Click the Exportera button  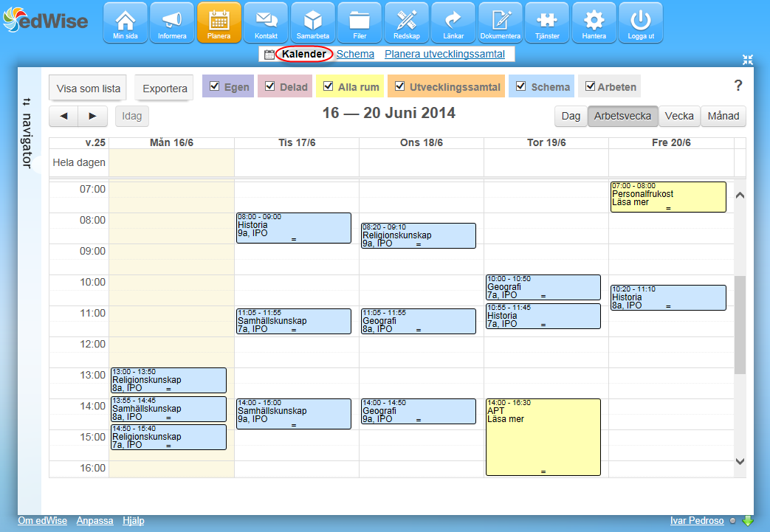coord(165,89)
